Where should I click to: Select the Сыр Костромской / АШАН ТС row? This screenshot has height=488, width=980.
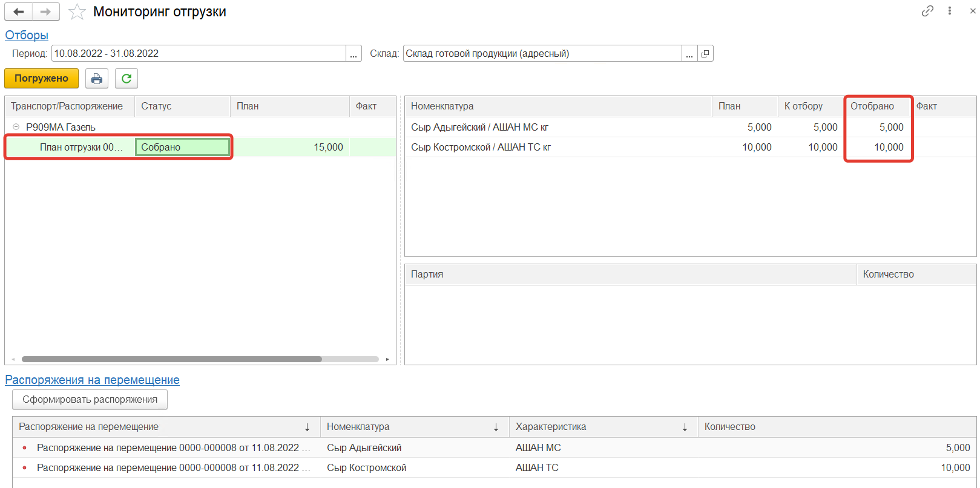[x=481, y=147]
